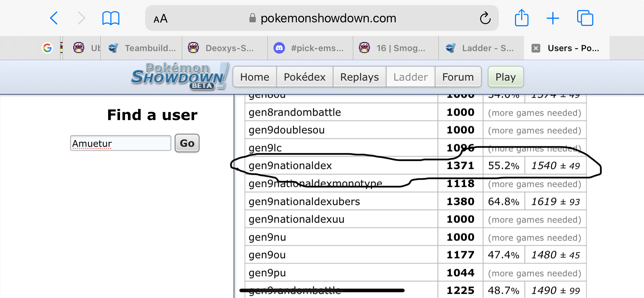Click the 1540 ± 49 Glicko rating
The width and height of the screenshot is (644, 298).
(556, 166)
